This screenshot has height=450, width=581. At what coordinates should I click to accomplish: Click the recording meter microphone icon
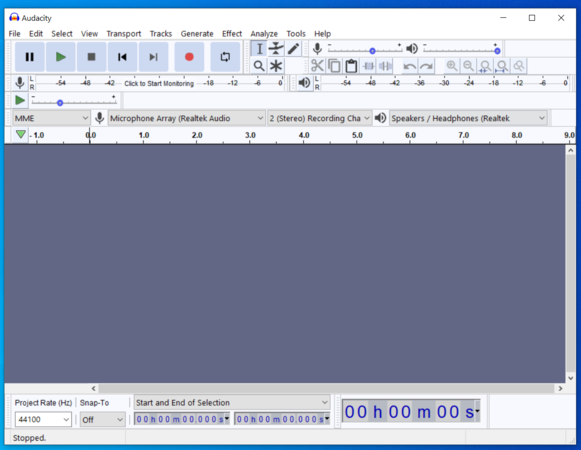point(20,83)
